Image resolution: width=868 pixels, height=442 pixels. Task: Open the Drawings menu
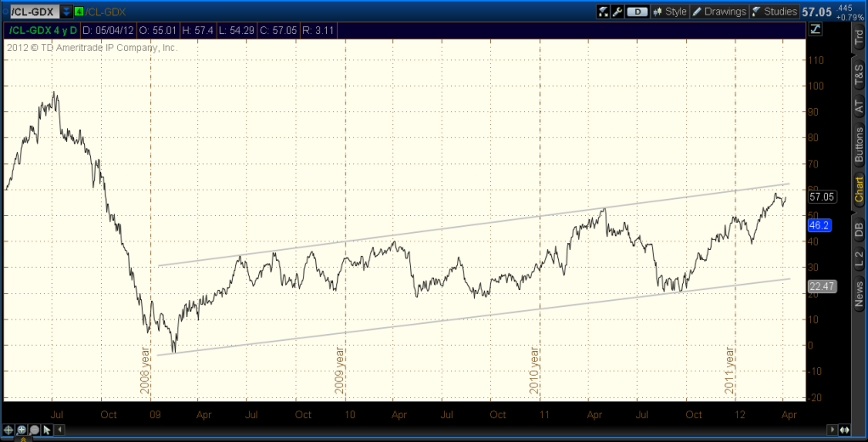719,12
